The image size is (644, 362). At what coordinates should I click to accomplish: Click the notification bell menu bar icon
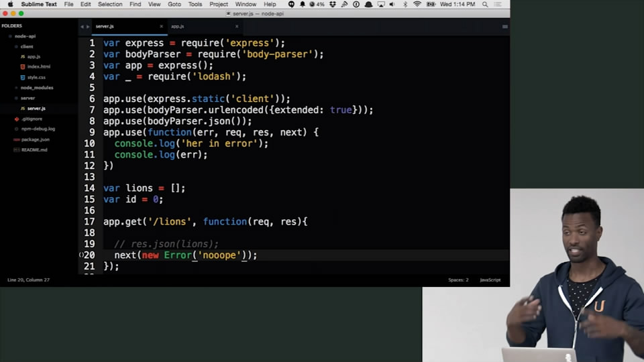pyautogui.click(x=303, y=4)
